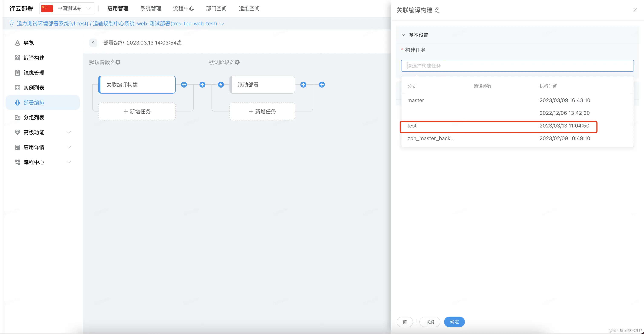
Task: Edit the 部署编排 name pencil icon
Action: (x=179, y=43)
